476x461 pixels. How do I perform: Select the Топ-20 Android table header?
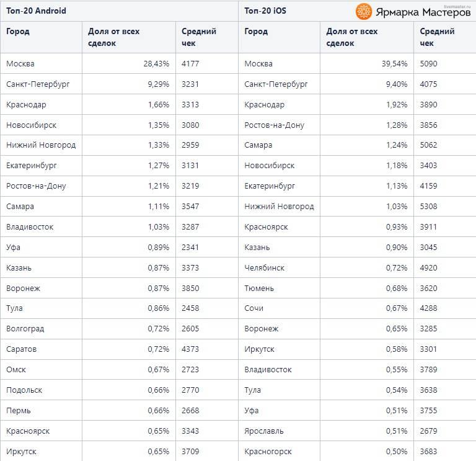37,11
